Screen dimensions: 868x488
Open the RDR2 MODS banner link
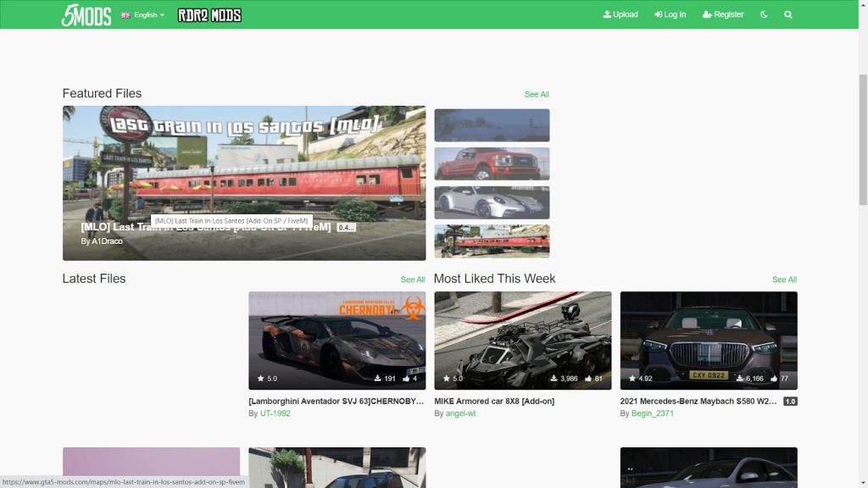(x=209, y=14)
